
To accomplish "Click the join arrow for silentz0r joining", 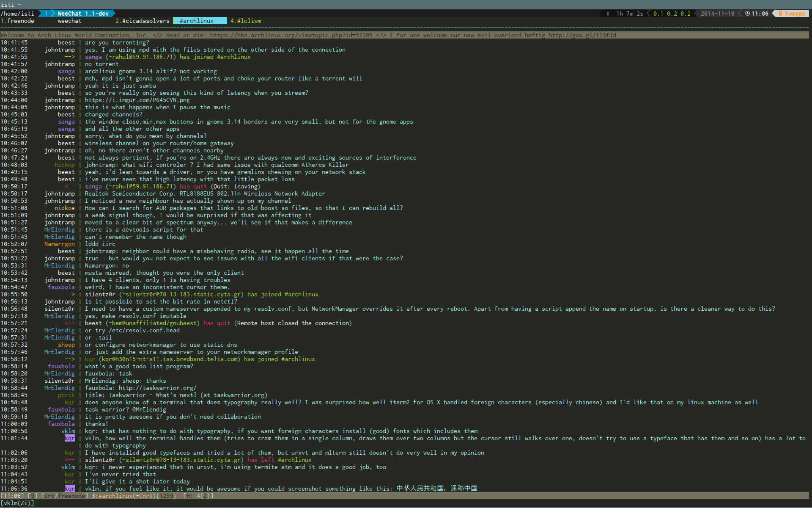I will pyautogui.click(x=70, y=294).
